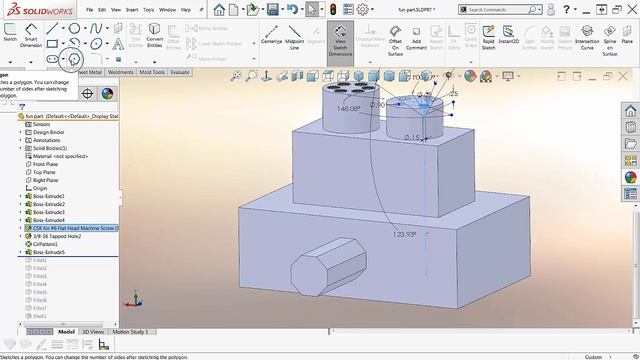
Task: Open the Options gear icon
Action: (362, 9)
